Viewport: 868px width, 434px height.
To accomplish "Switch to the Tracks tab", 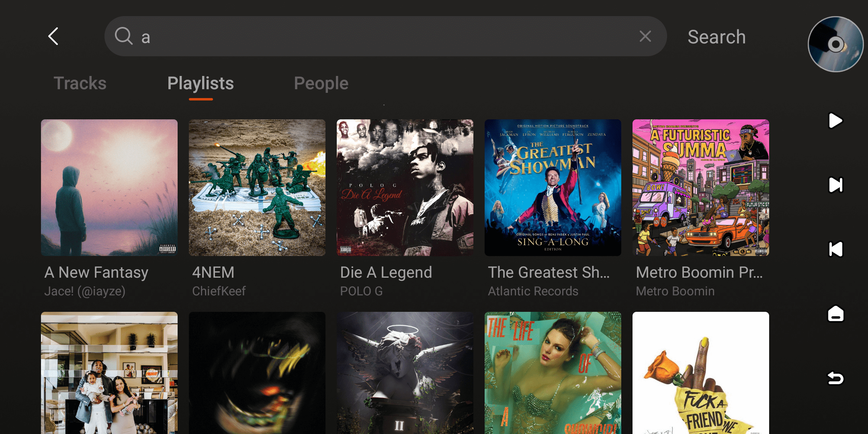I will (x=80, y=84).
